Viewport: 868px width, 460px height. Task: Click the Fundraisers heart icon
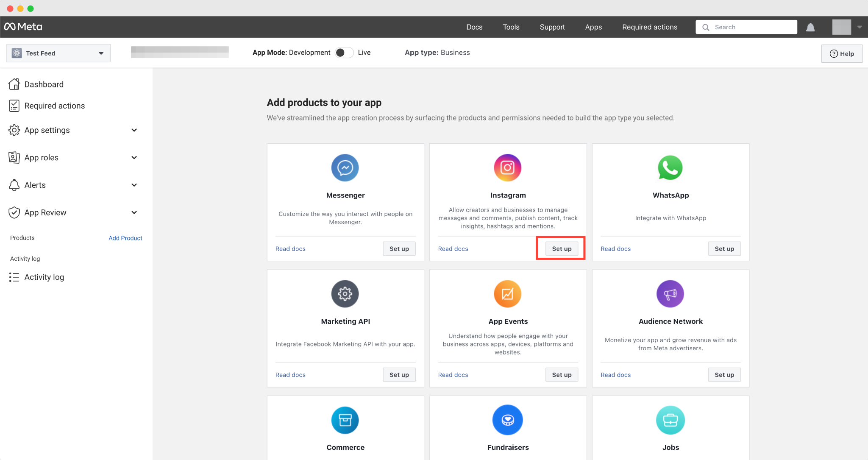pyautogui.click(x=507, y=420)
